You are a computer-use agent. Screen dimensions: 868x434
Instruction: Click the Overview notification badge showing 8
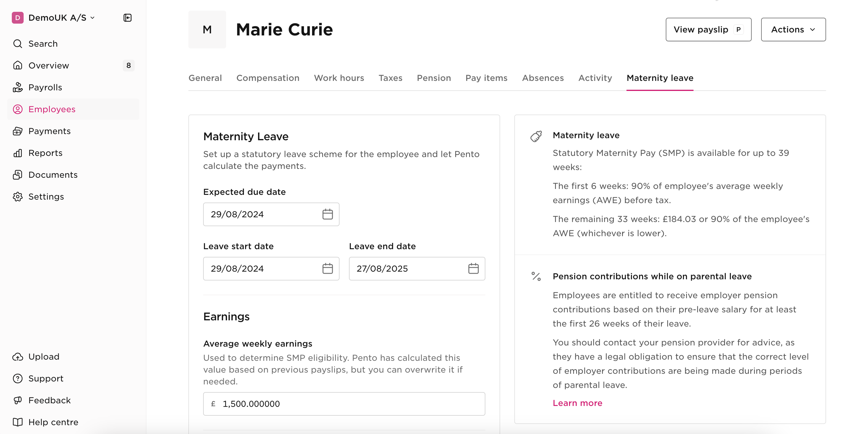point(128,65)
